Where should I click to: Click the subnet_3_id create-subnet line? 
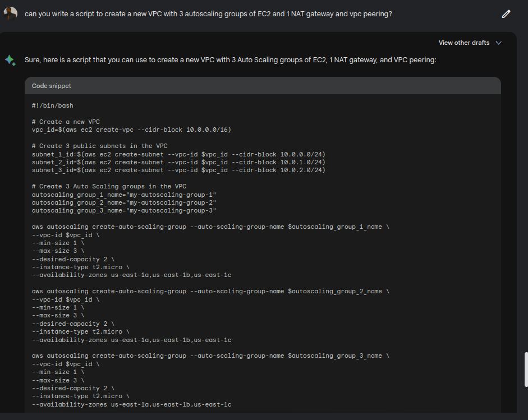coord(178,170)
